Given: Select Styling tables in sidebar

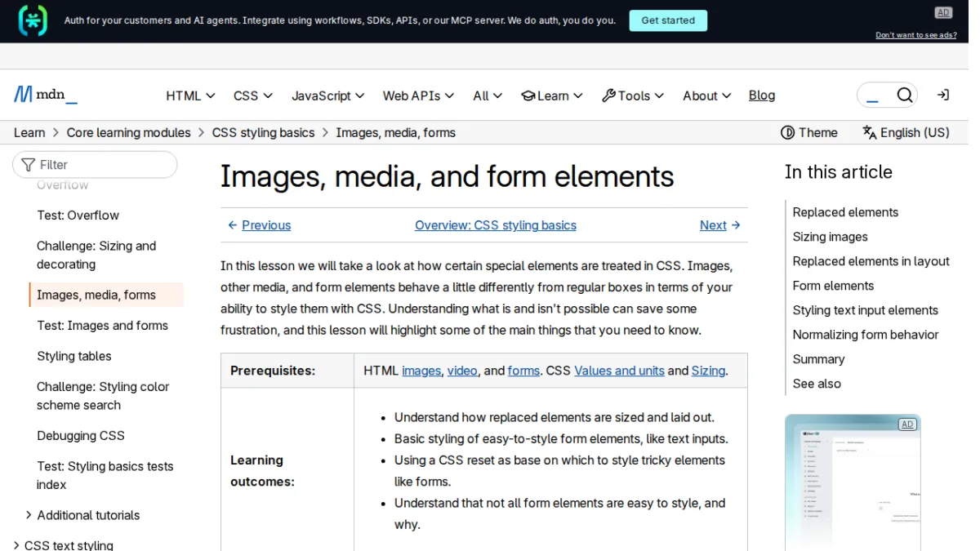Looking at the screenshot, I should [74, 356].
